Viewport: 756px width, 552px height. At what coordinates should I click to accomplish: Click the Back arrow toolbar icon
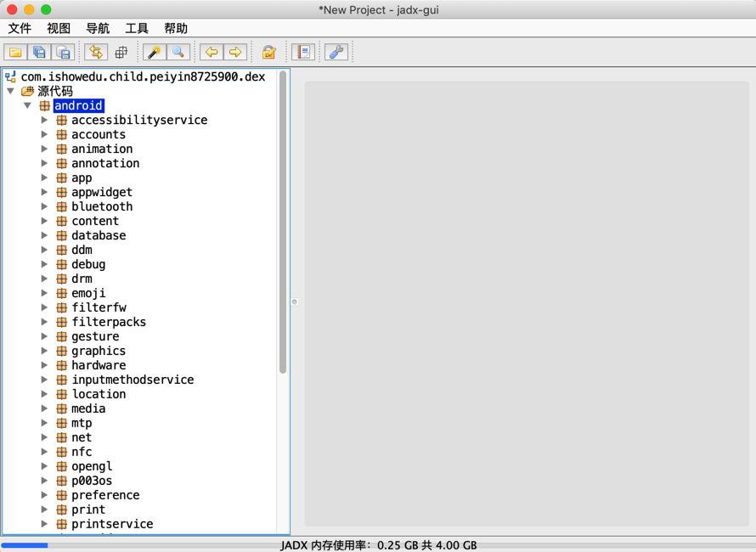(x=212, y=52)
